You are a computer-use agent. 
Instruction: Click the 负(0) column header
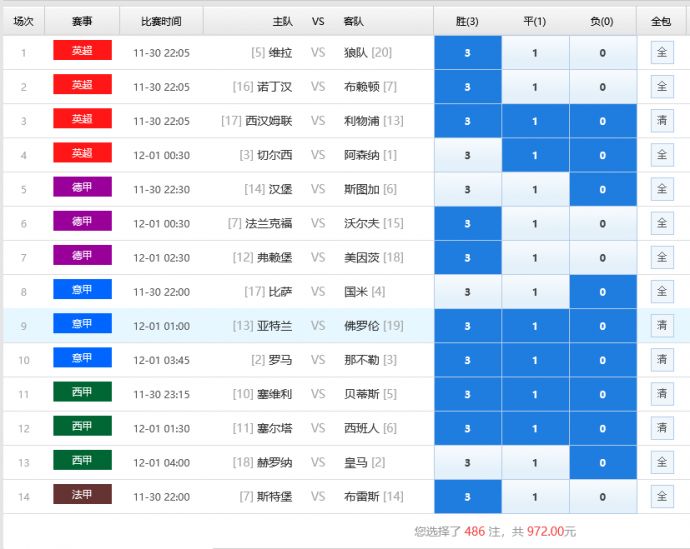click(x=602, y=21)
